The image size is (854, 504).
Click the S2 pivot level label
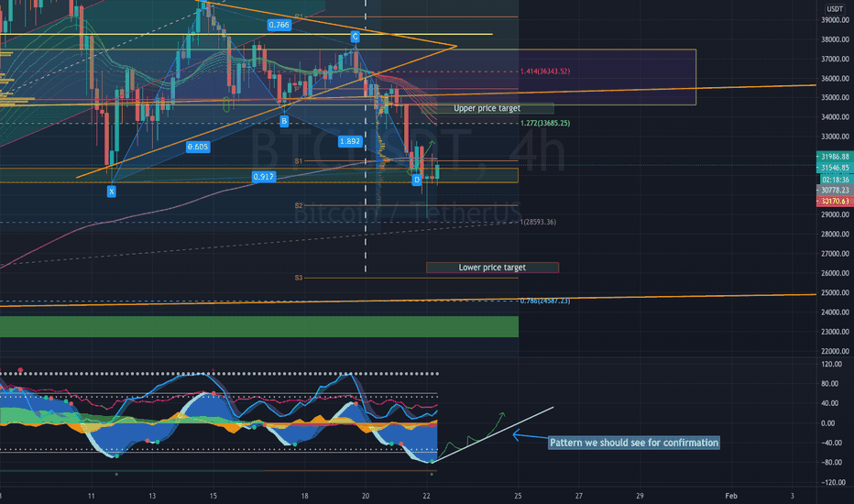point(299,206)
